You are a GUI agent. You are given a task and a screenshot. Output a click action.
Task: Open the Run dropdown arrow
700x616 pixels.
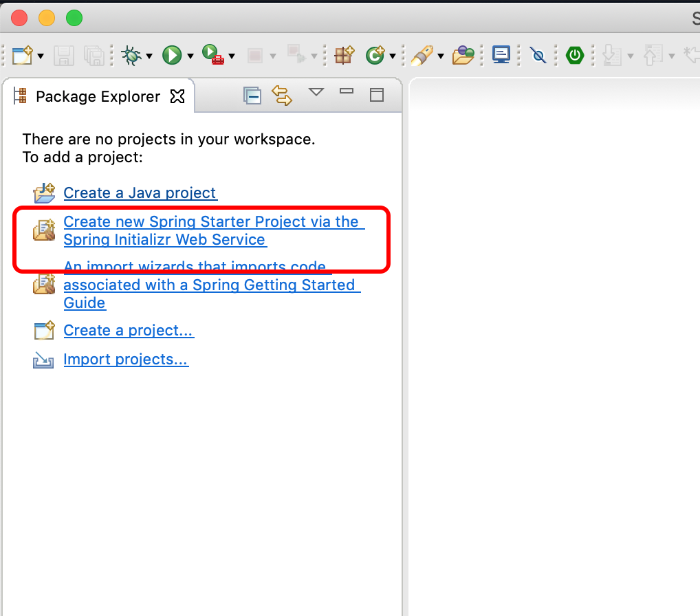tap(190, 56)
